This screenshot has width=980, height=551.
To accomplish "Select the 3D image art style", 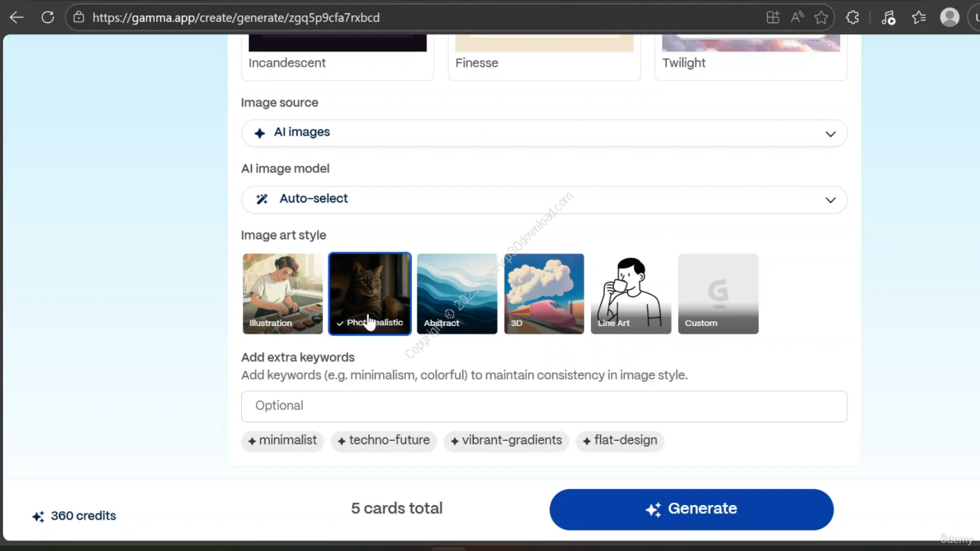I will pos(544,294).
